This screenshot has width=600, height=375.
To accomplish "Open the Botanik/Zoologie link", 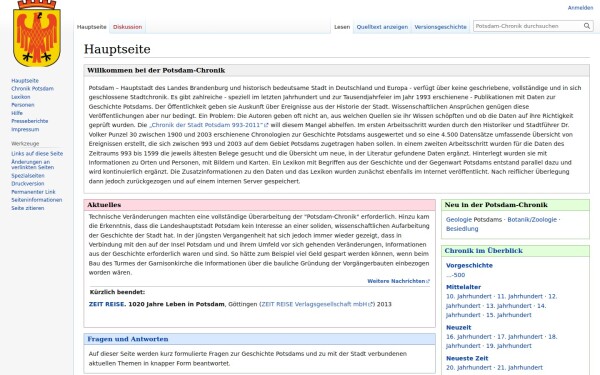I will click(532, 220).
